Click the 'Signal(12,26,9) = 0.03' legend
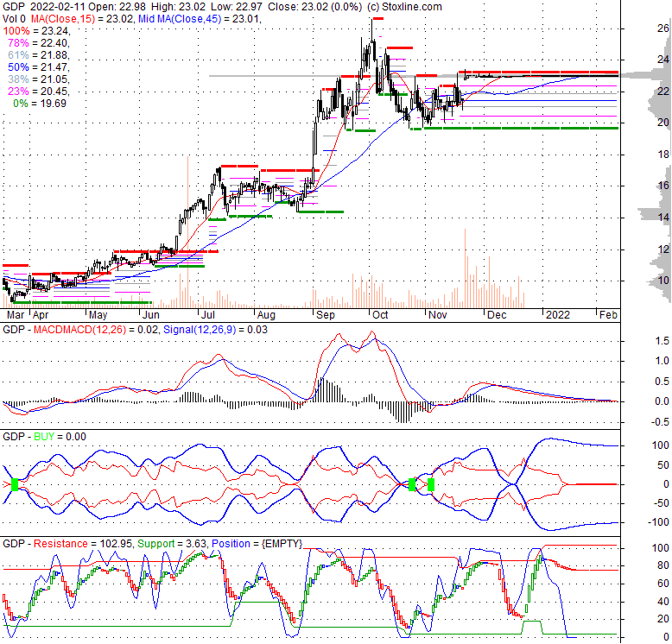Screen dimensions: 672x644 pos(215,330)
